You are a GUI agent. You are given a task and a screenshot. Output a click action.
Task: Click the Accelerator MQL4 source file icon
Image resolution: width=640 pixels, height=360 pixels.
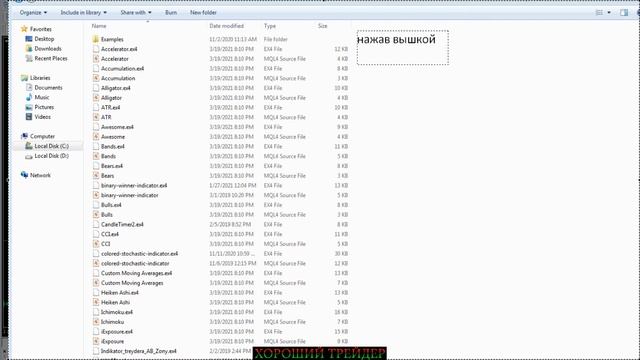96,59
